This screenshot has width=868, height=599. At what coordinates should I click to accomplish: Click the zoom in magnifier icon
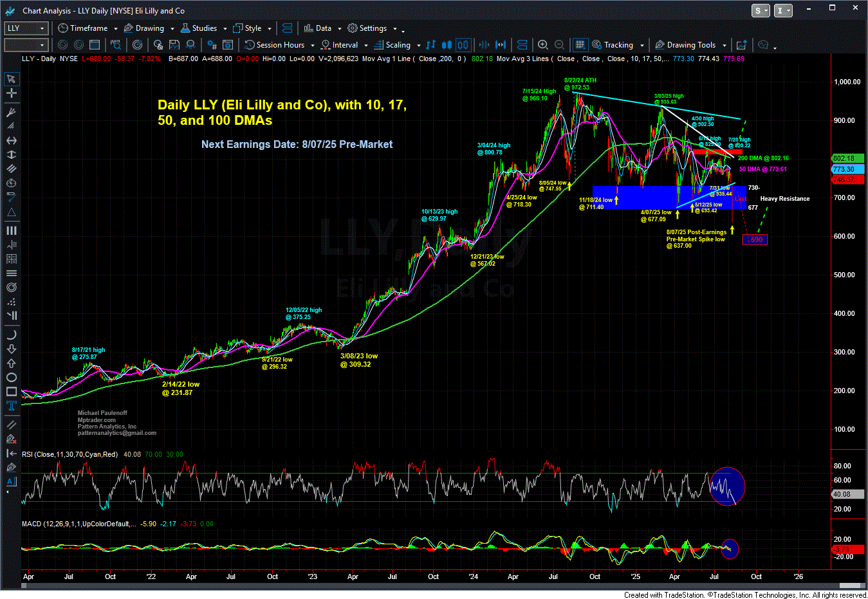click(543, 45)
